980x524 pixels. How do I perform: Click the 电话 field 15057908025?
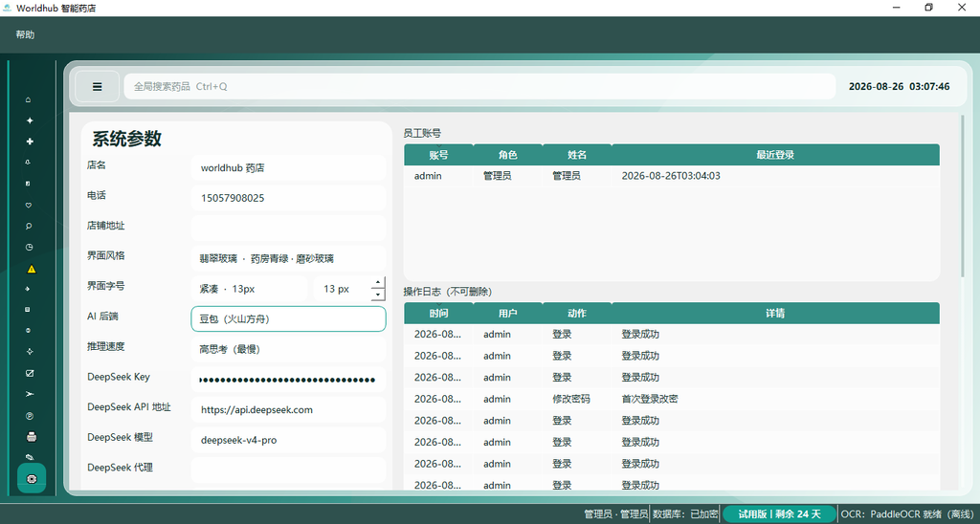click(288, 198)
